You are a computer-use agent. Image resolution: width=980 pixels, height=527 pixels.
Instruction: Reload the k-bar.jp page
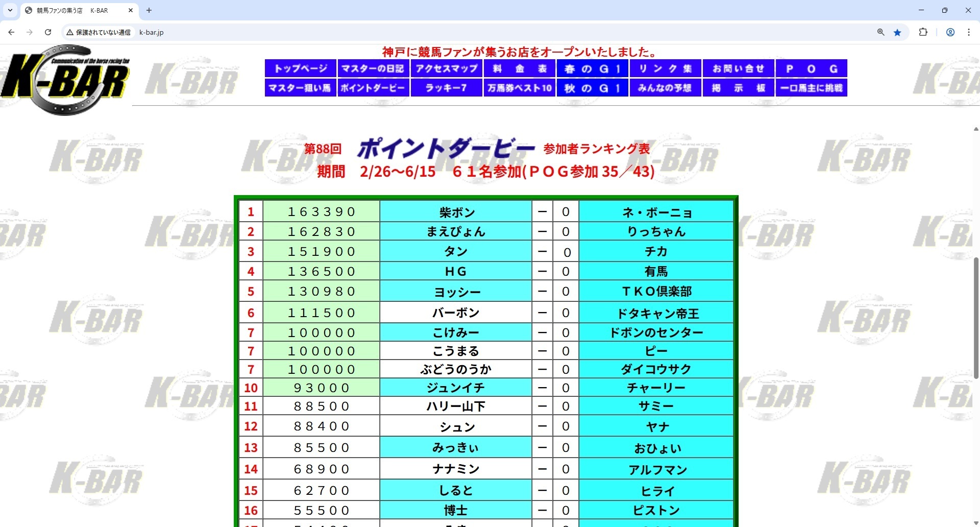48,32
